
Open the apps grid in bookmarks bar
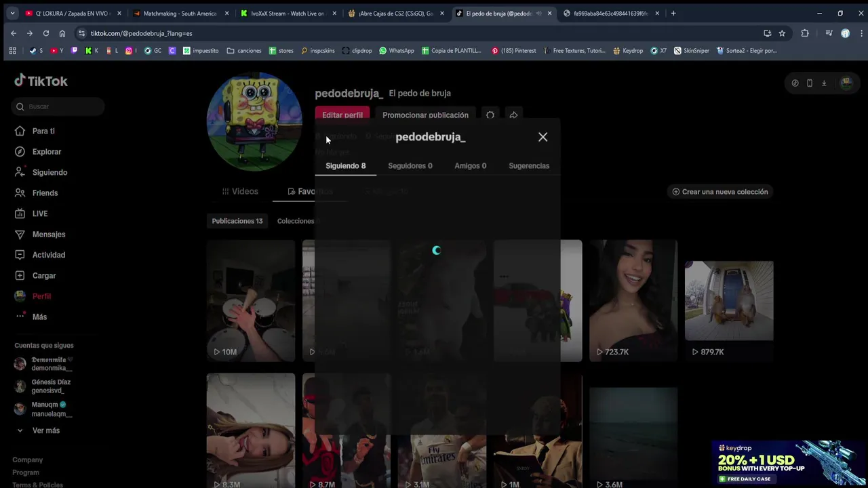point(12,51)
